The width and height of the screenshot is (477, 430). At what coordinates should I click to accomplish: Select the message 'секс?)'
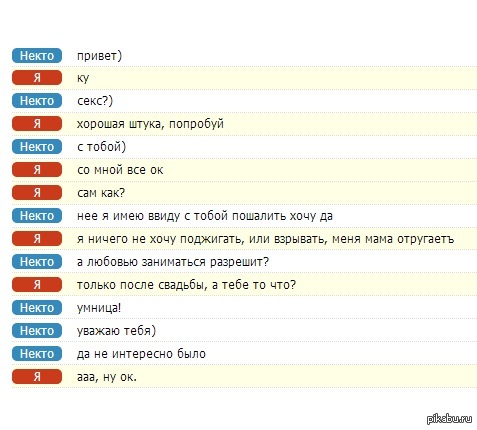(95, 101)
